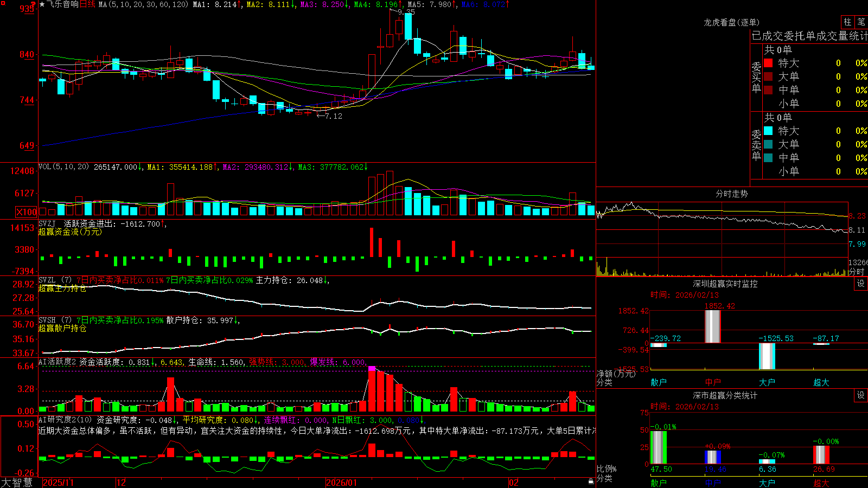Select 大户 category in 深圳超赢实时监控 chart
This screenshot has width=868, height=488.
click(767, 382)
